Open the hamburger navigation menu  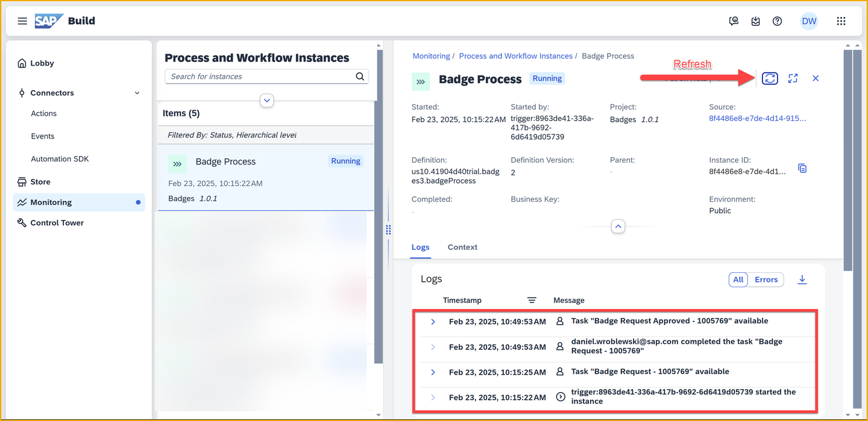[x=22, y=21]
